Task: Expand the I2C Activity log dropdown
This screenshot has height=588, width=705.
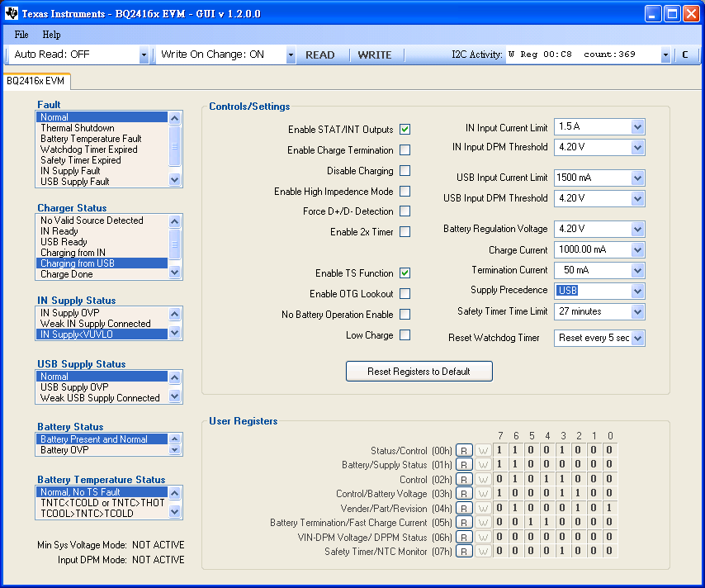Action: [x=665, y=55]
